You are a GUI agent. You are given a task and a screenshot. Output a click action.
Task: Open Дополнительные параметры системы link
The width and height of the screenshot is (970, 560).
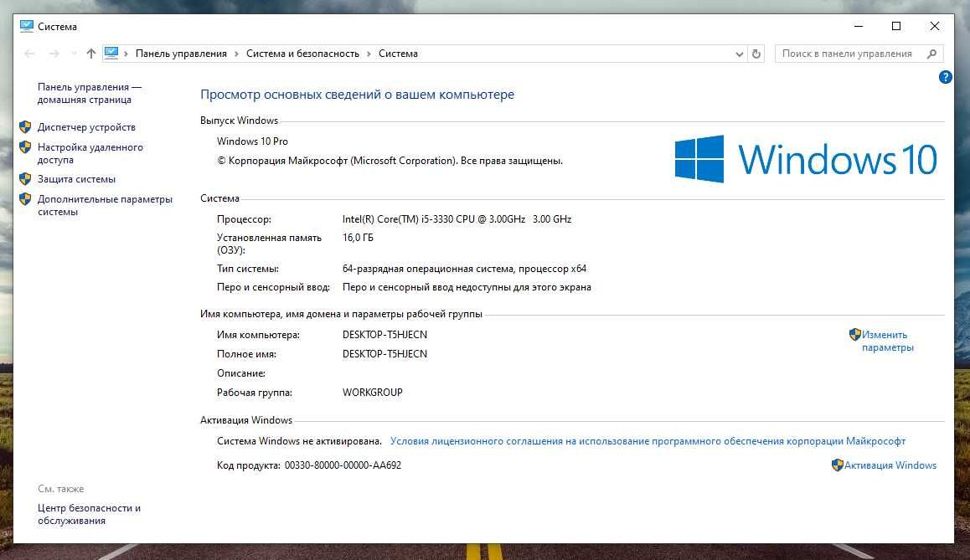(x=106, y=205)
